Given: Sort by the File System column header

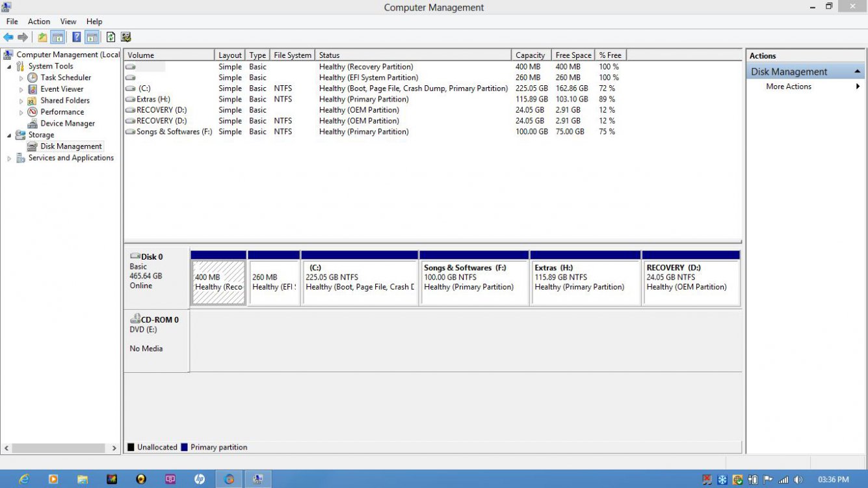Looking at the screenshot, I should 292,55.
